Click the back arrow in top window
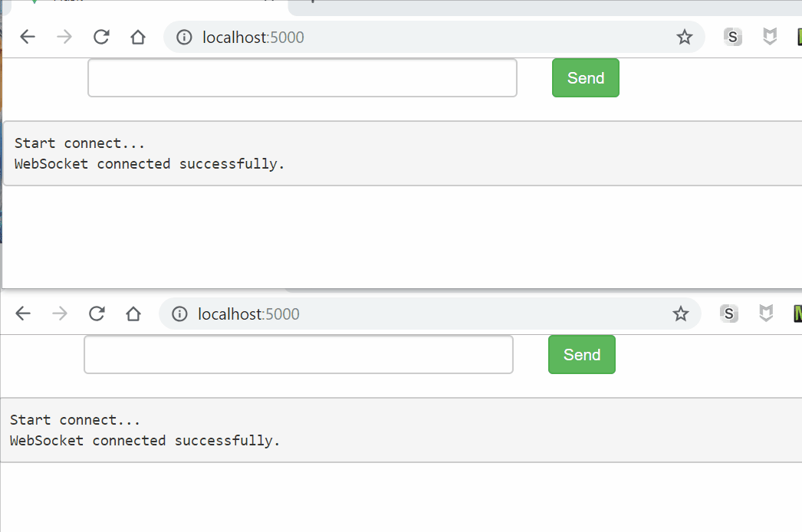Viewport: 802px width, 532px height. tap(28, 36)
